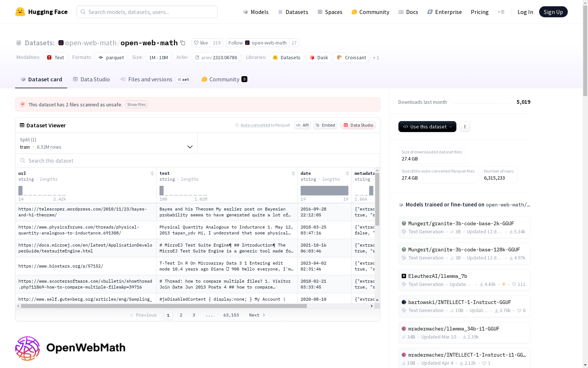
Task: Switch to the Dataset card tab
Action: (41, 79)
